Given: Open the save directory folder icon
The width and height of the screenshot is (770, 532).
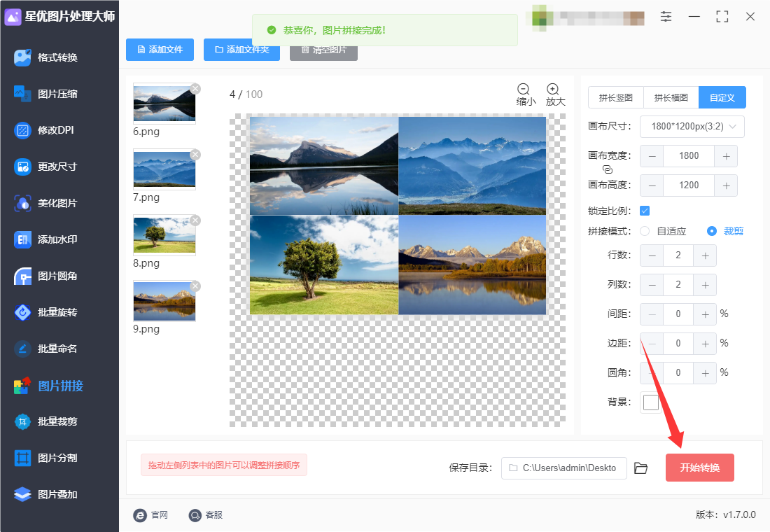Looking at the screenshot, I should [640, 468].
